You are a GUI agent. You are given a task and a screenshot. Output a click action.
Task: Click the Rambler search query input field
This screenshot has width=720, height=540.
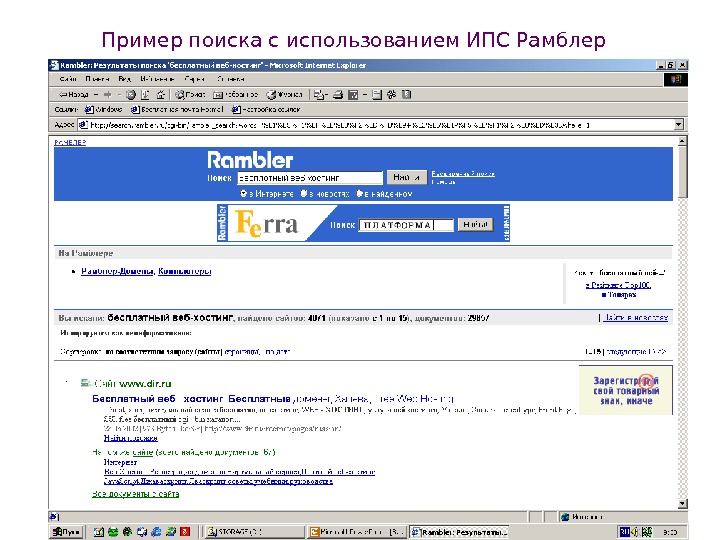(309, 178)
